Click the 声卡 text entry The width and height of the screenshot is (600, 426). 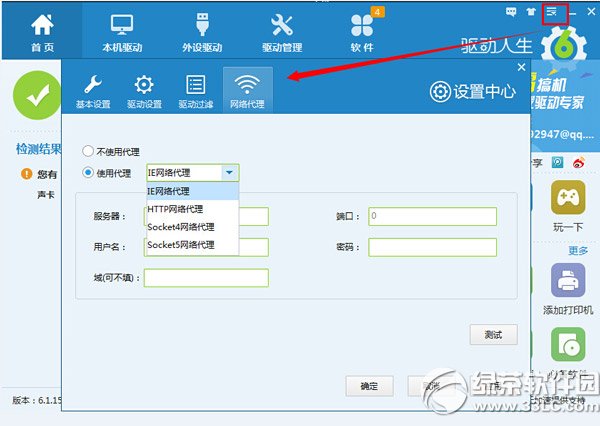point(46,195)
